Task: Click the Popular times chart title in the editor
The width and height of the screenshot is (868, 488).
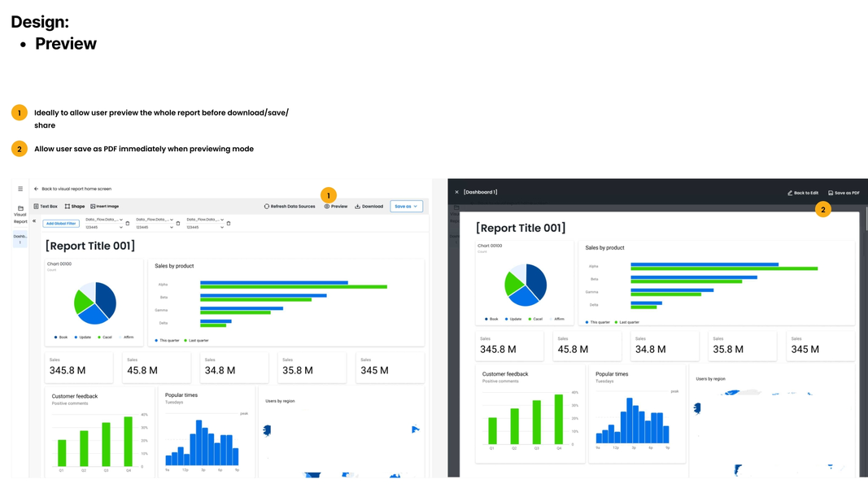Action: (x=181, y=395)
